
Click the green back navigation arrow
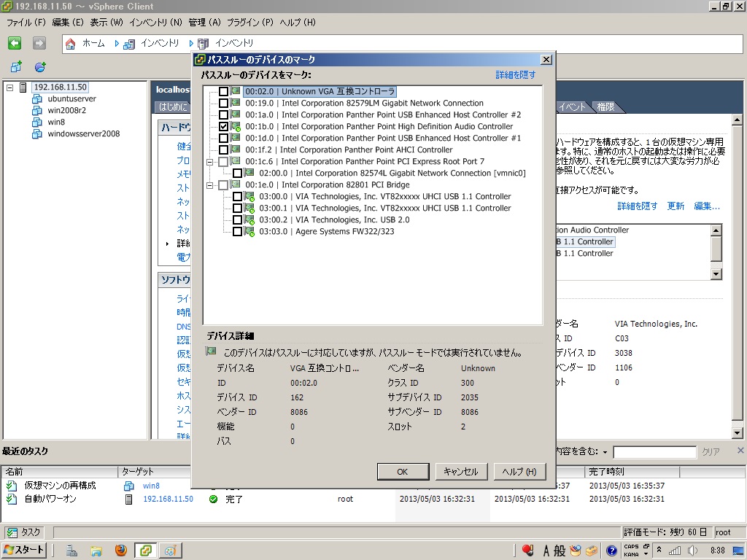pos(15,43)
